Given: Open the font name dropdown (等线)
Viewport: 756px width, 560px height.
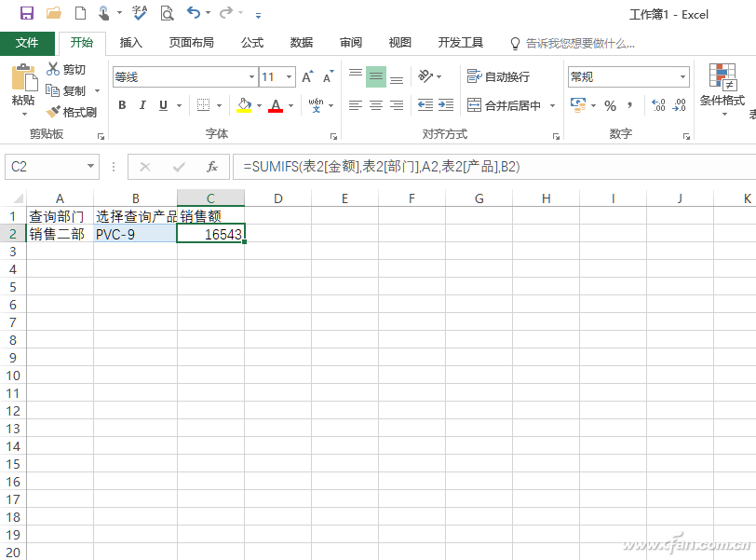Looking at the screenshot, I should (x=251, y=76).
